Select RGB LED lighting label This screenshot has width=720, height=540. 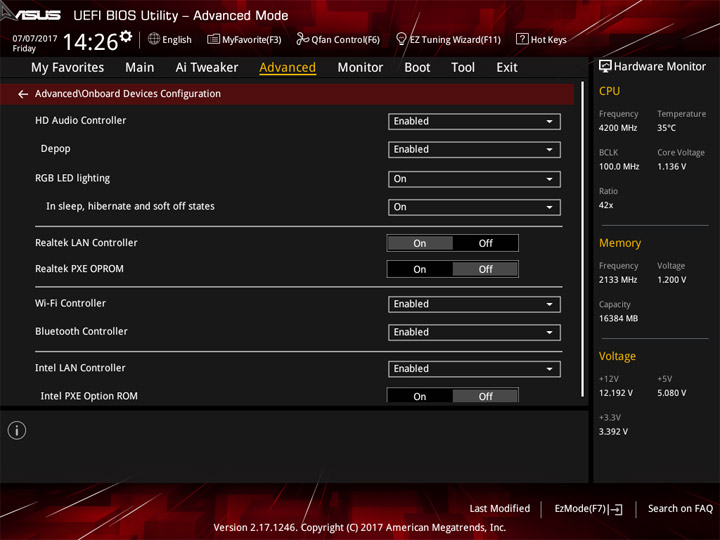[x=73, y=178]
